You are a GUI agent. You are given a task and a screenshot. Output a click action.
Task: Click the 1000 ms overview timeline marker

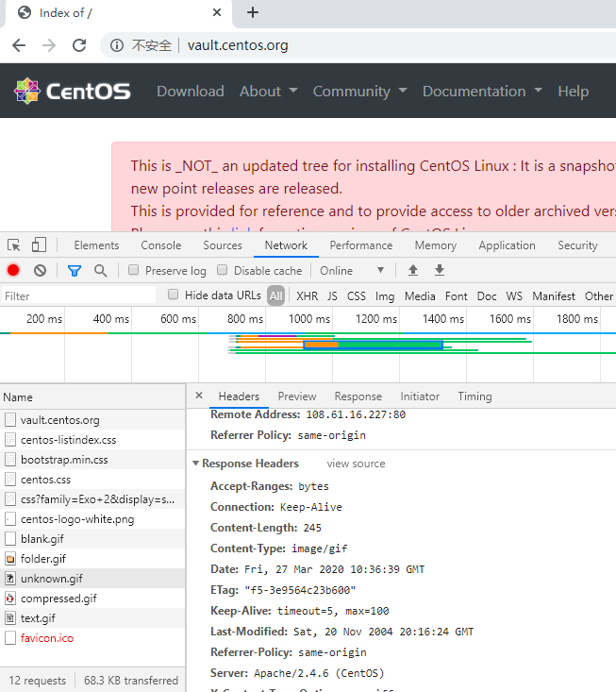click(x=309, y=319)
